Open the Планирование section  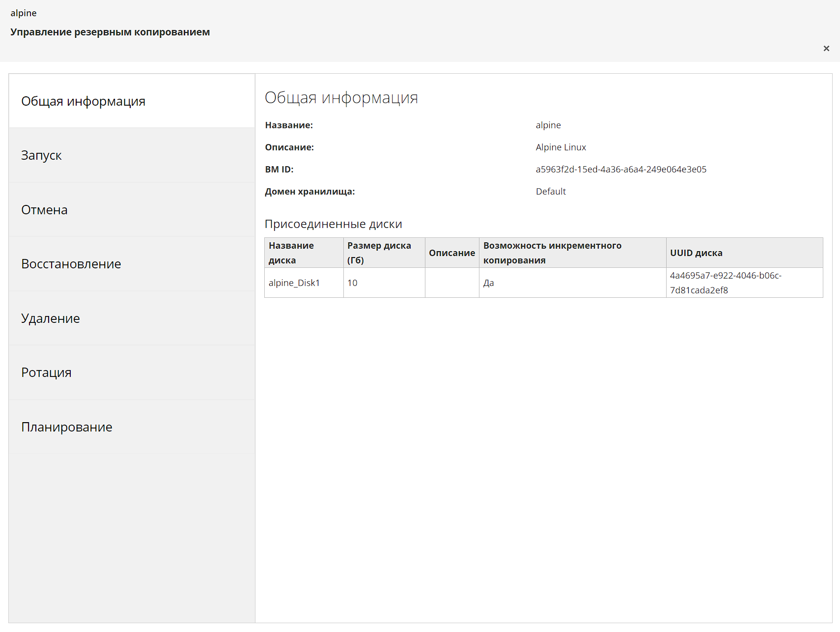coord(66,427)
